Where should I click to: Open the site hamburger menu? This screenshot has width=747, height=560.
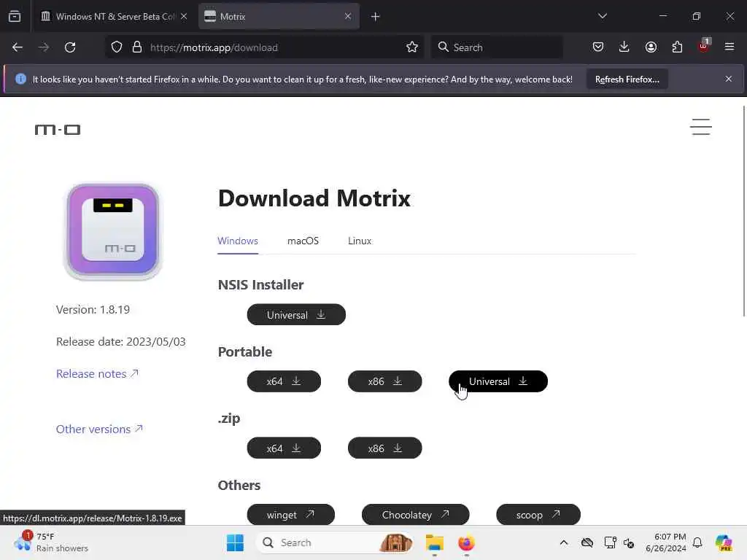(x=701, y=127)
